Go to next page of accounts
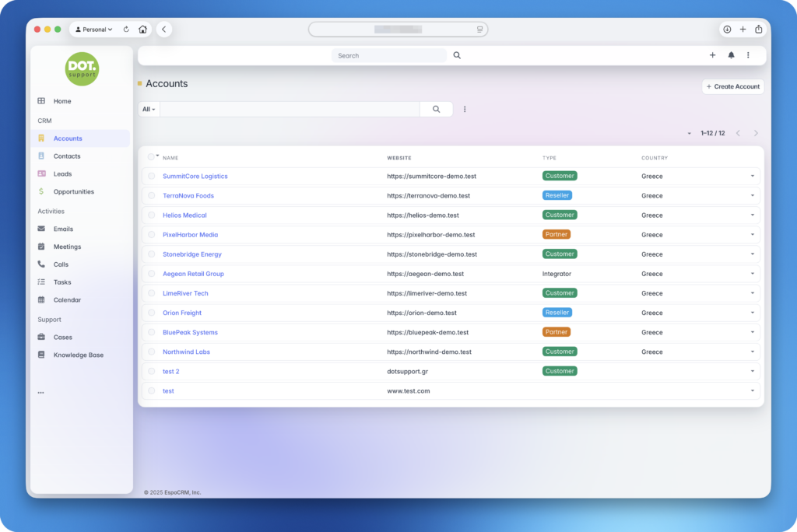Image resolution: width=797 pixels, height=532 pixels. pyautogui.click(x=756, y=133)
